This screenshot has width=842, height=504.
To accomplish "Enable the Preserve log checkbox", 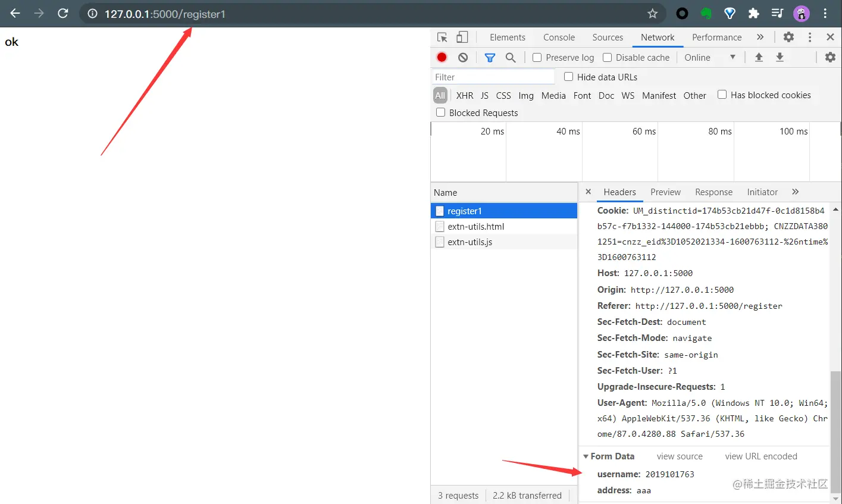I will tap(537, 57).
